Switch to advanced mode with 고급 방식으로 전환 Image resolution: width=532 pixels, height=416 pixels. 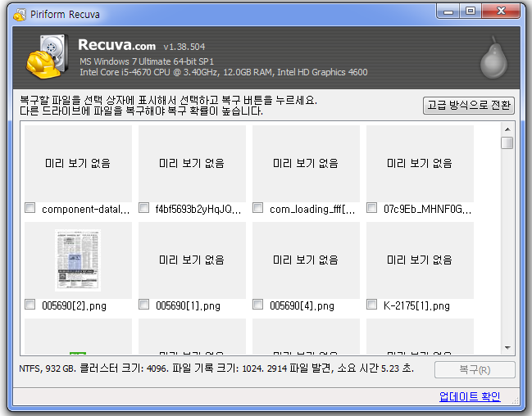[469, 106]
